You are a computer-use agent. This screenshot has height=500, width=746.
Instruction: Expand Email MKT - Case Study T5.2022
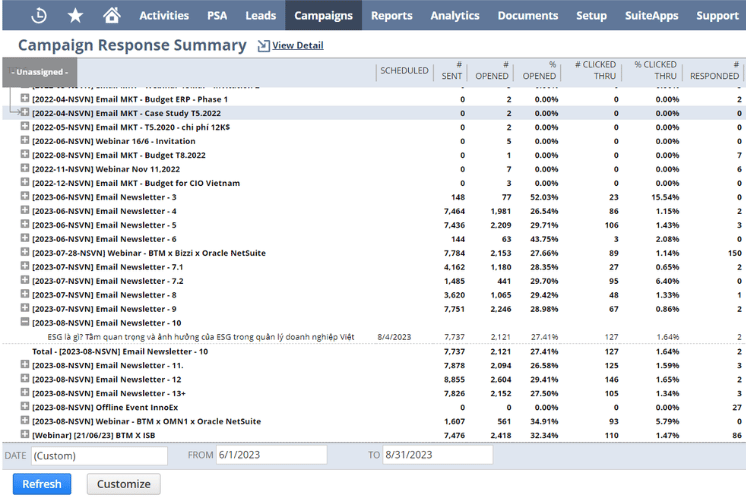pyautogui.click(x=25, y=112)
